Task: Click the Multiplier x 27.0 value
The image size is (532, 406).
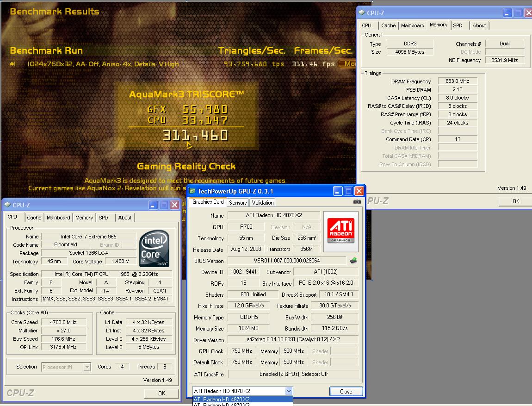Action: (x=63, y=331)
